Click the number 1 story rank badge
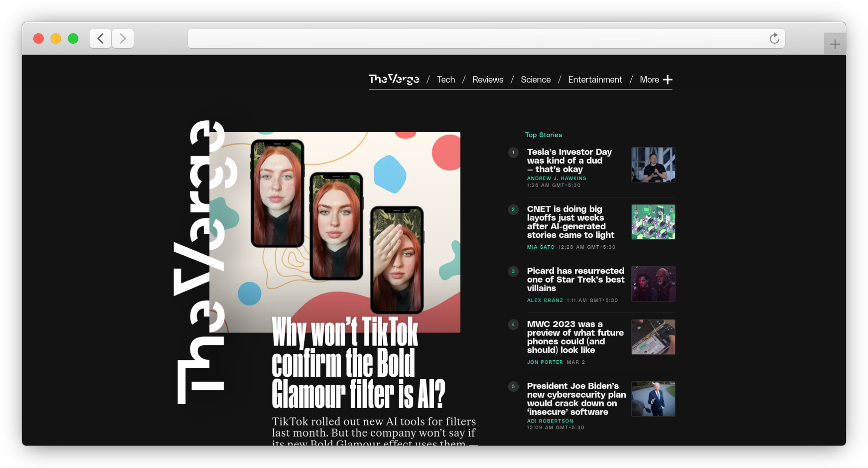 click(x=513, y=152)
